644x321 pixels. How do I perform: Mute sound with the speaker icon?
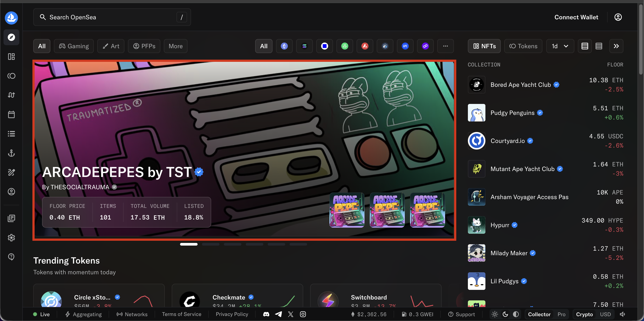[623, 314]
